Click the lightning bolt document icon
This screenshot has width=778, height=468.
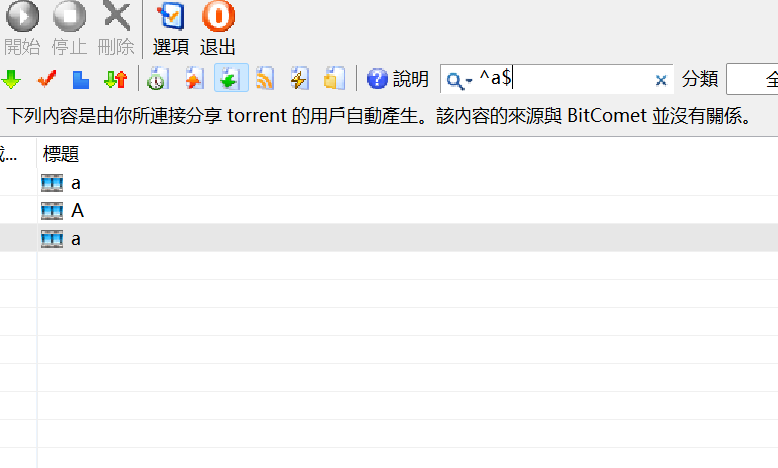(x=300, y=78)
